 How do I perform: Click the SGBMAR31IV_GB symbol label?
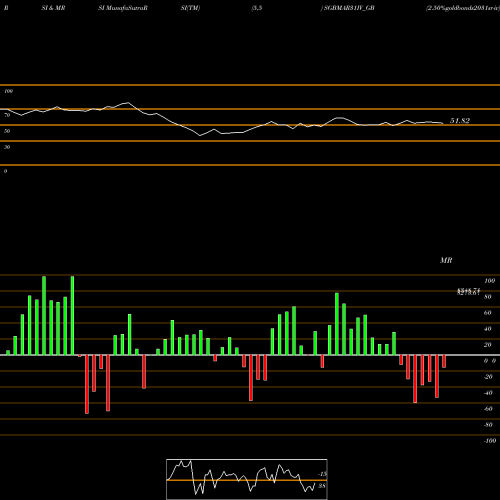348,8
